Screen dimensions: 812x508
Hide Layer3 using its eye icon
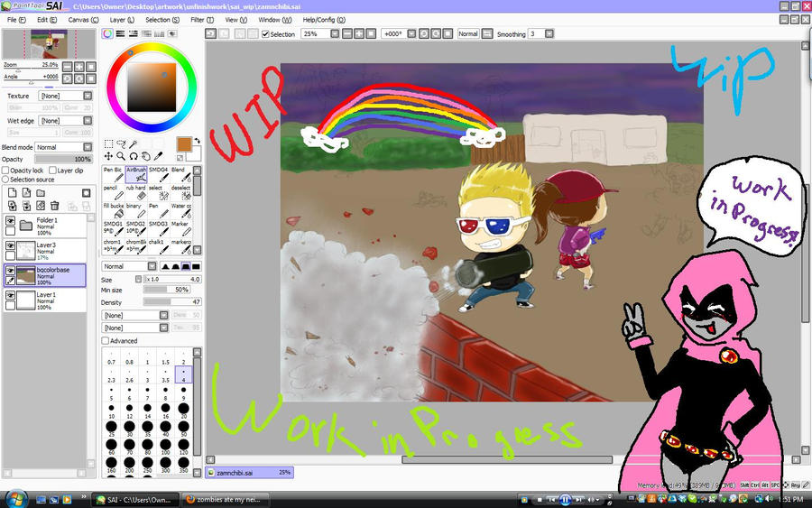[x=10, y=245]
